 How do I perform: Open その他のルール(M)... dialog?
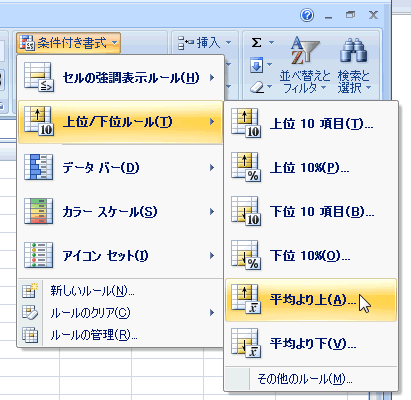point(311,379)
